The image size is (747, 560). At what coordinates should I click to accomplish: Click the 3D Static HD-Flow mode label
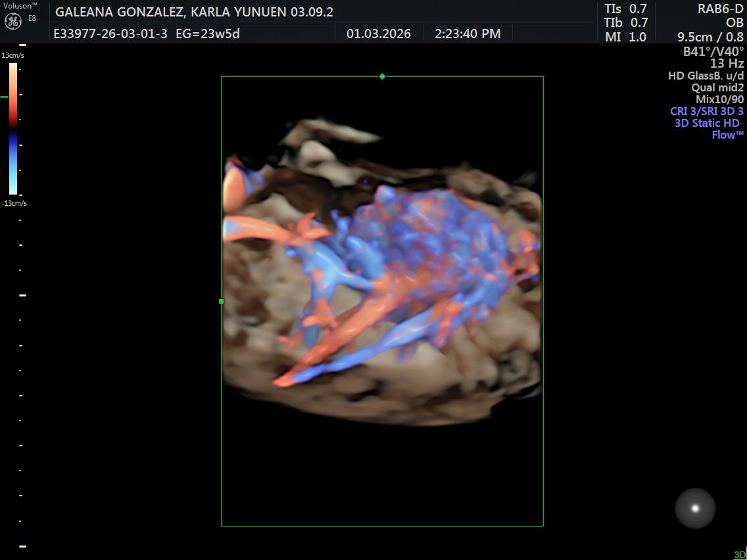pos(710,129)
